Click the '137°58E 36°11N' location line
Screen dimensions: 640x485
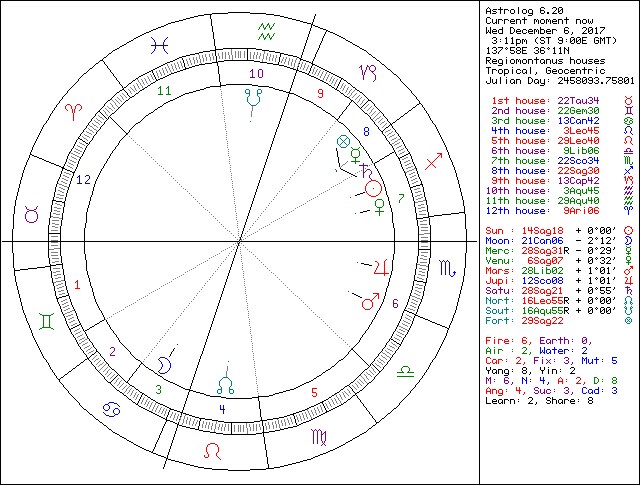point(527,51)
